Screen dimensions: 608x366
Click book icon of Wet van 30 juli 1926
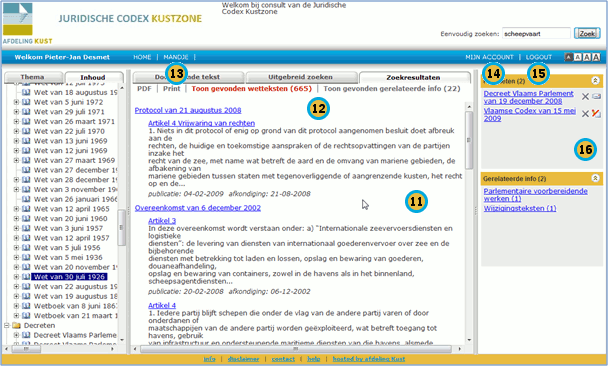26,277
